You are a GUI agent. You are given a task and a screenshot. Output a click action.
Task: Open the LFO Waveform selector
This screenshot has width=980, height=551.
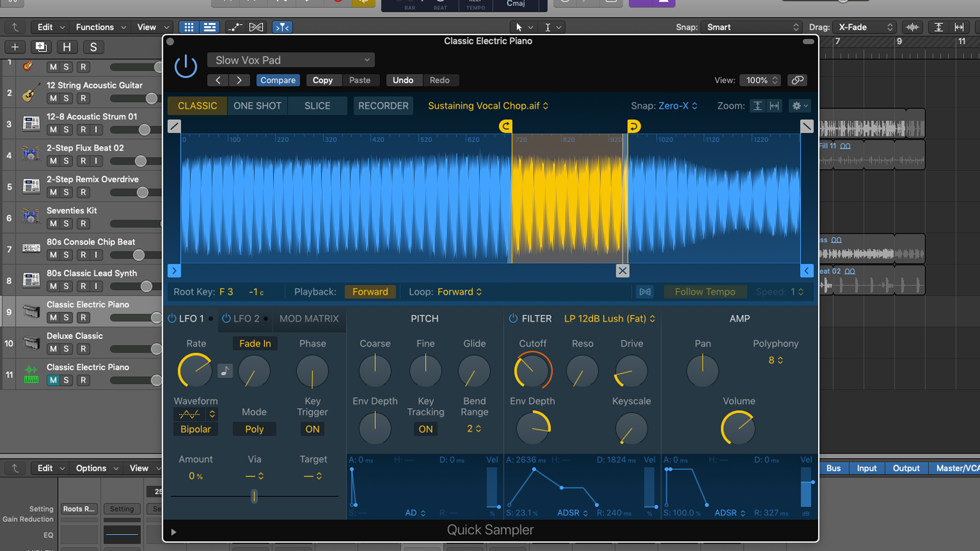(196, 414)
